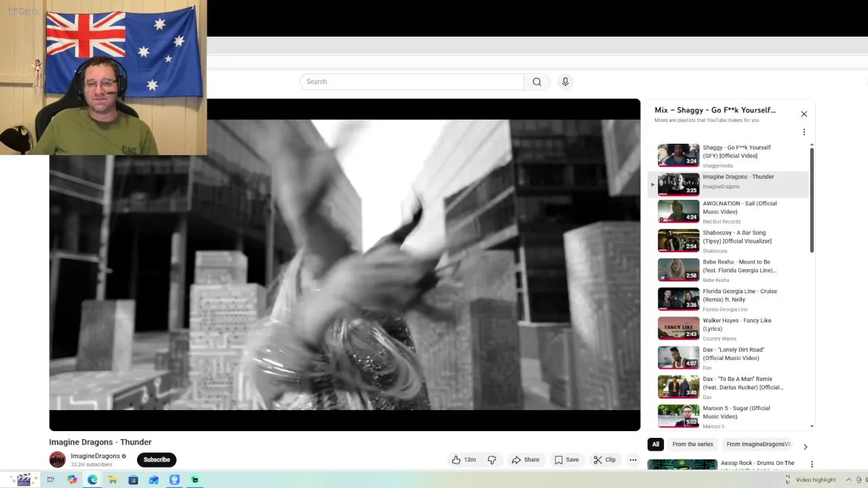This screenshot has width=868, height=488.
Task: Play Walker Hayes - Fancy Like thumbnail
Action: [x=678, y=328]
